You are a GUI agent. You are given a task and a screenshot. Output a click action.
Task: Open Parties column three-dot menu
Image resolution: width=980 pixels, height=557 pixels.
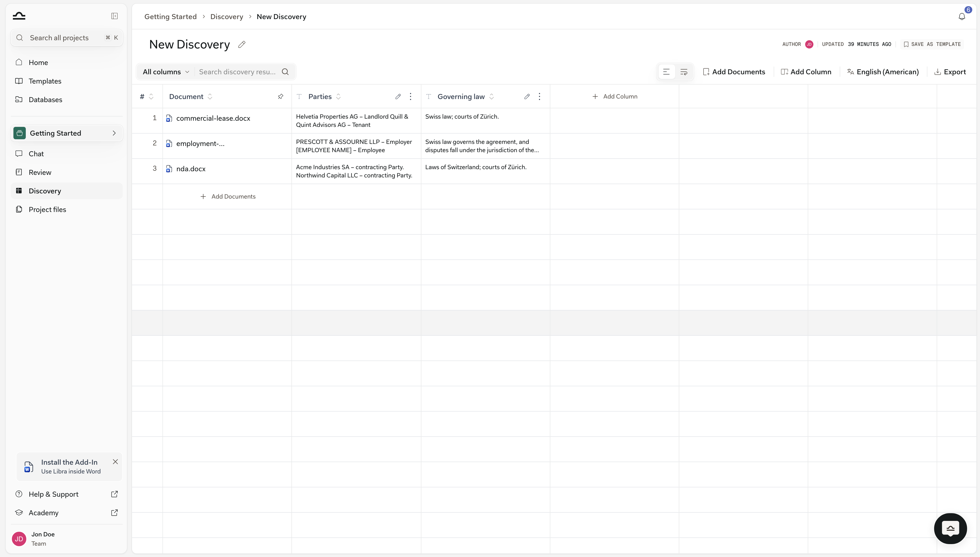pos(411,96)
